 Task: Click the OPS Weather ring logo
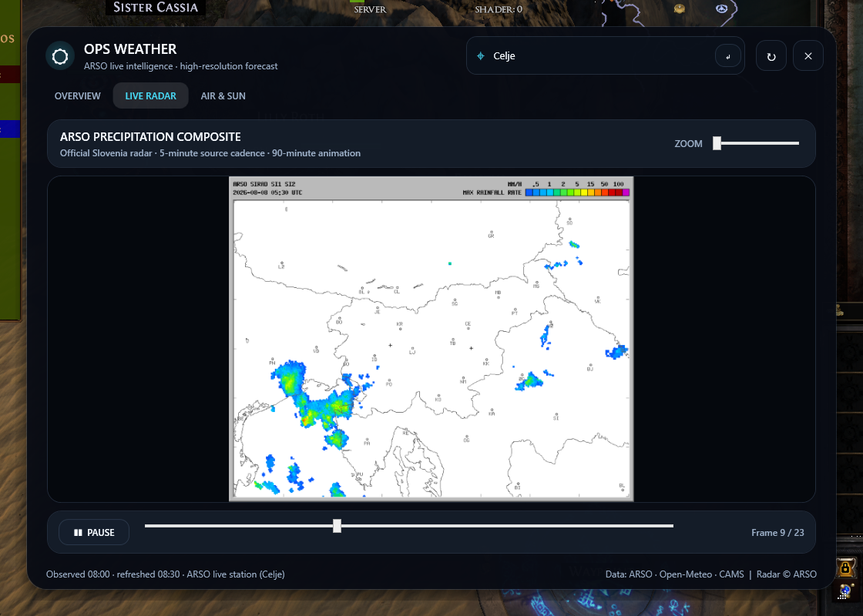pyautogui.click(x=60, y=56)
